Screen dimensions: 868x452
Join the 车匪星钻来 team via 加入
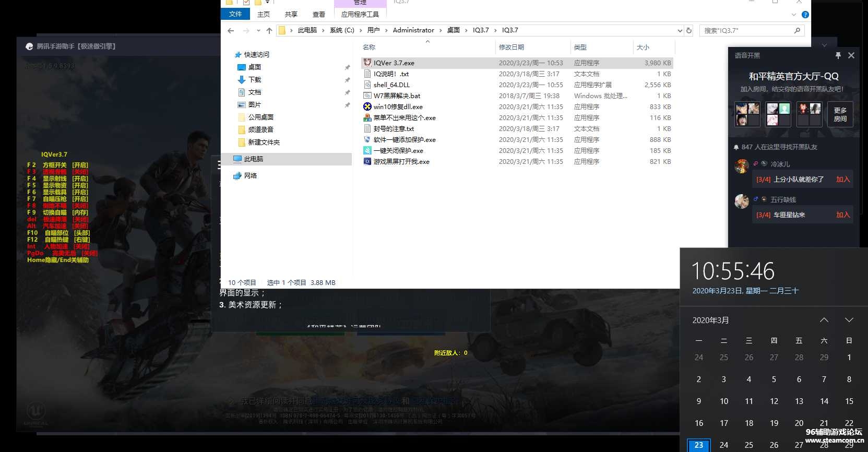point(843,215)
